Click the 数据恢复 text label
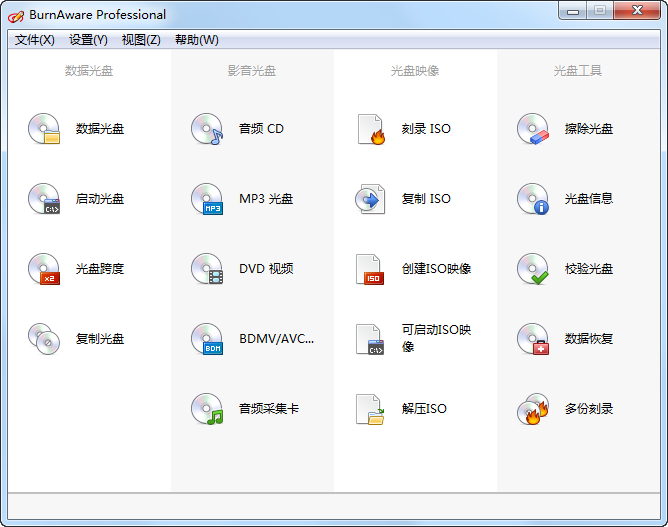 (x=589, y=339)
